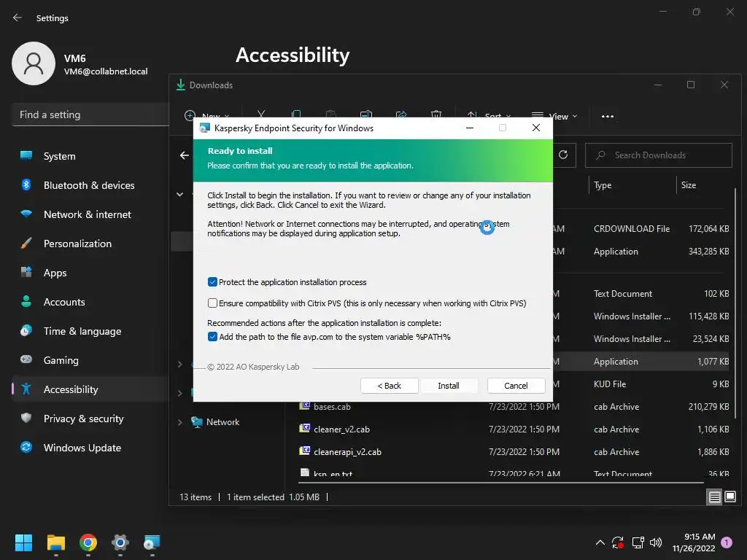Click Search Downloads field in Explorer

[659, 155]
